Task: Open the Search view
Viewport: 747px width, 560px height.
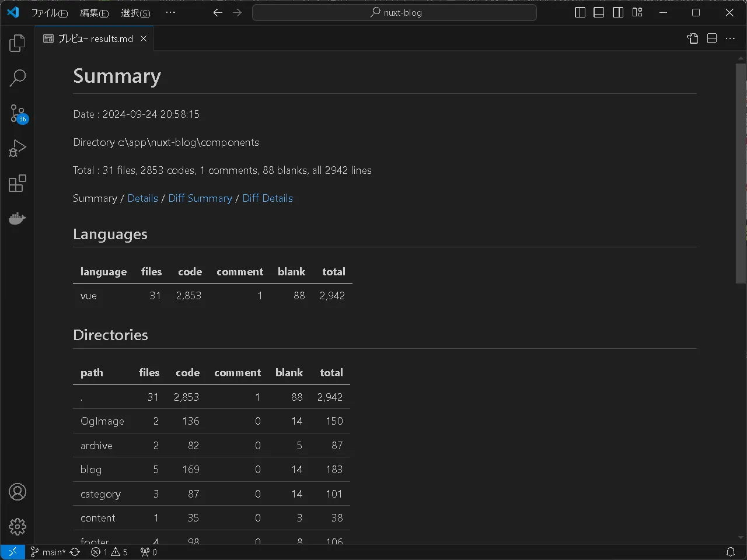Action: point(18,78)
